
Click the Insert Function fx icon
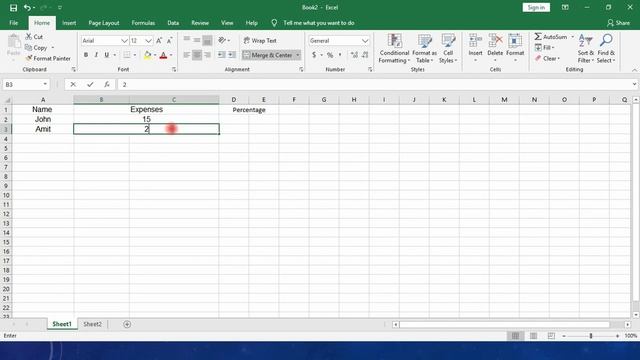(x=107, y=84)
